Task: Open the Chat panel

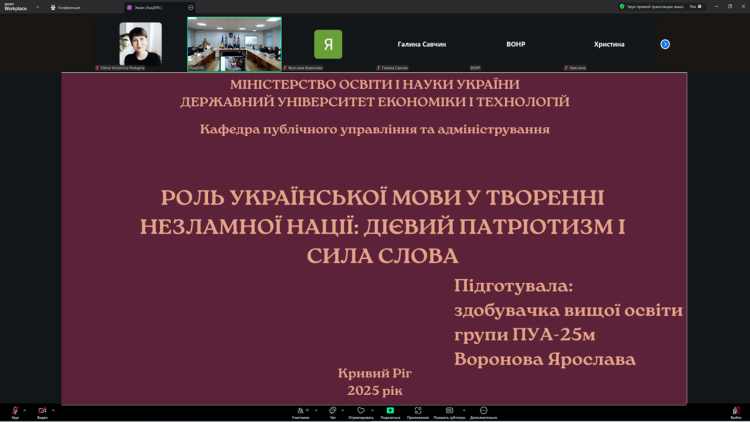Action: (332, 411)
